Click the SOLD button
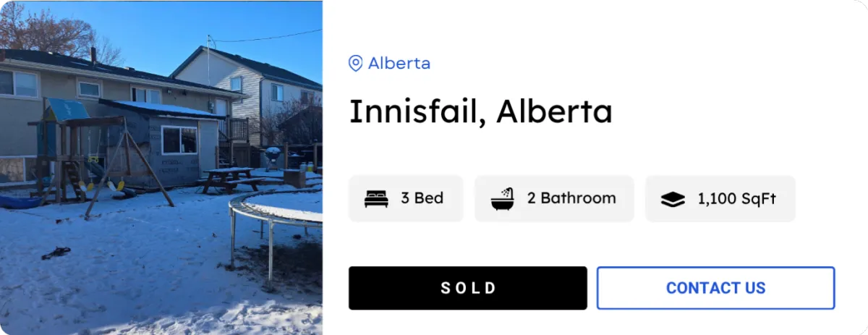The image size is (868, 335). (468, 288)
